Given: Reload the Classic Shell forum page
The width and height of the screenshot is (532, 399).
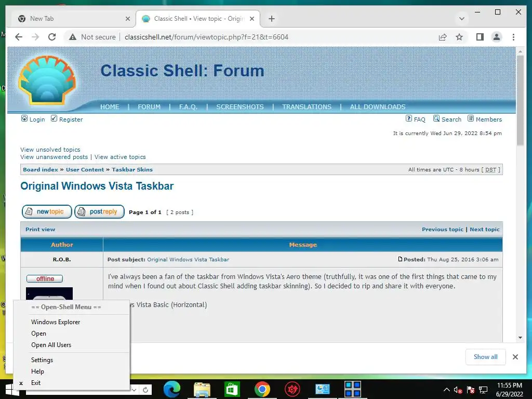Looking at the screenshot, I should 52,37.
